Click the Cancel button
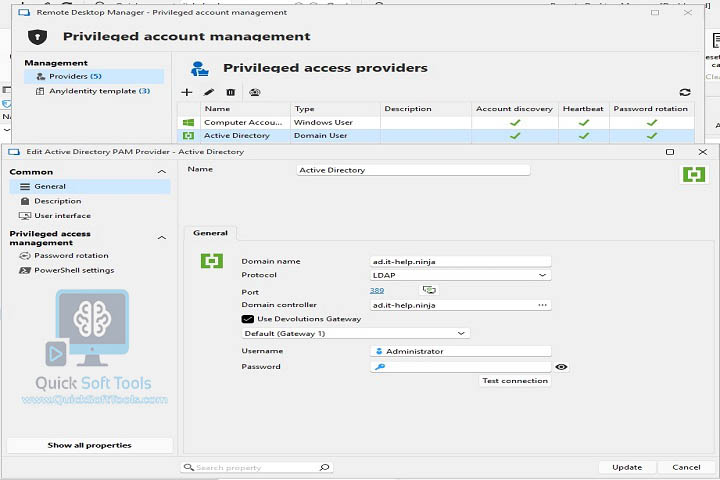The image size is (720, 480). pos(686,467)
